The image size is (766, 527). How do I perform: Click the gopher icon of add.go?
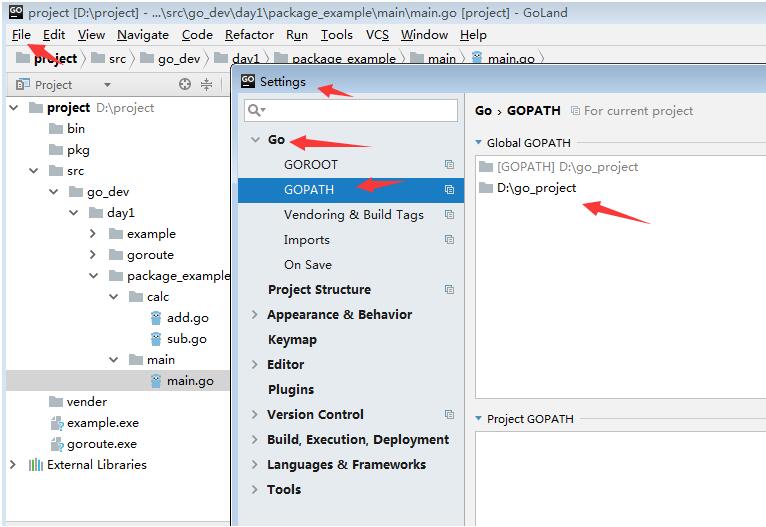pos(156,318)
